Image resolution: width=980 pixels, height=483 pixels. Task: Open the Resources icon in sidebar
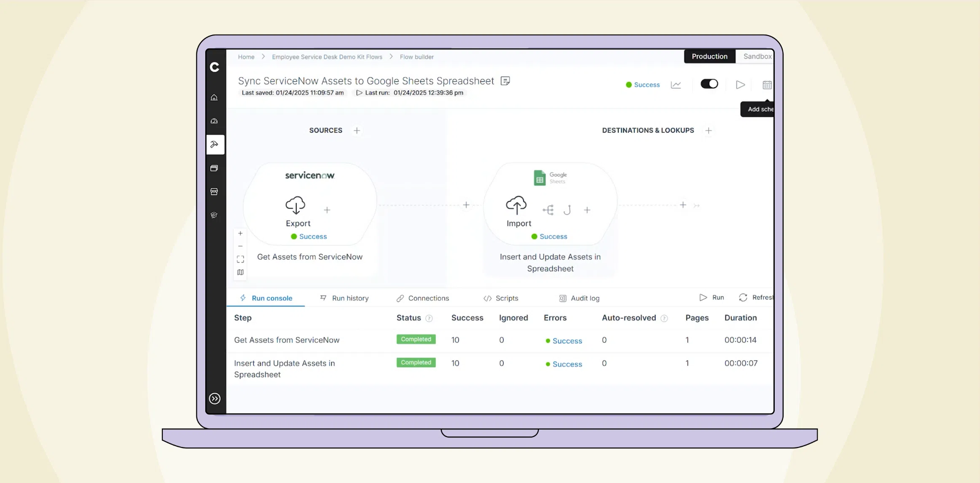click(214, 168)
